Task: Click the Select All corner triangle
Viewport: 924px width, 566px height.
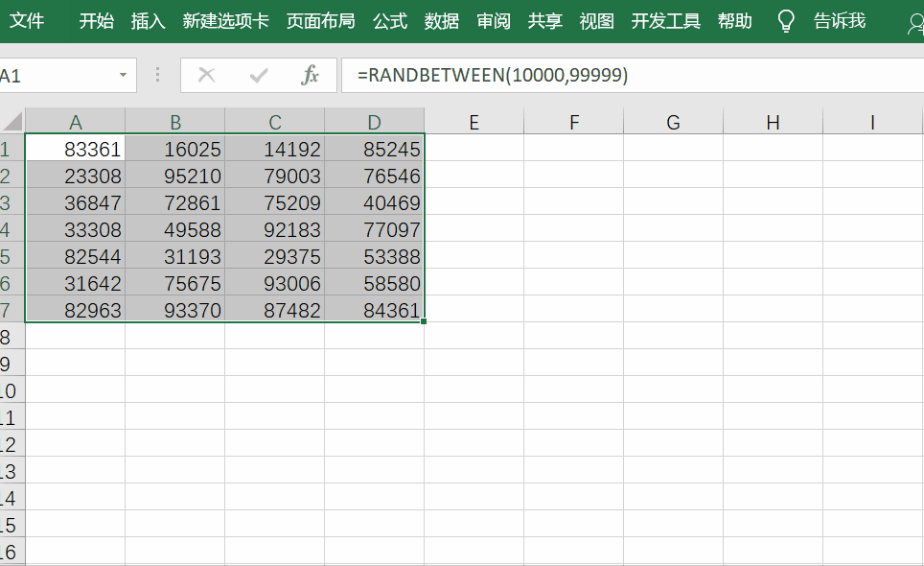Action: (12, 121)
